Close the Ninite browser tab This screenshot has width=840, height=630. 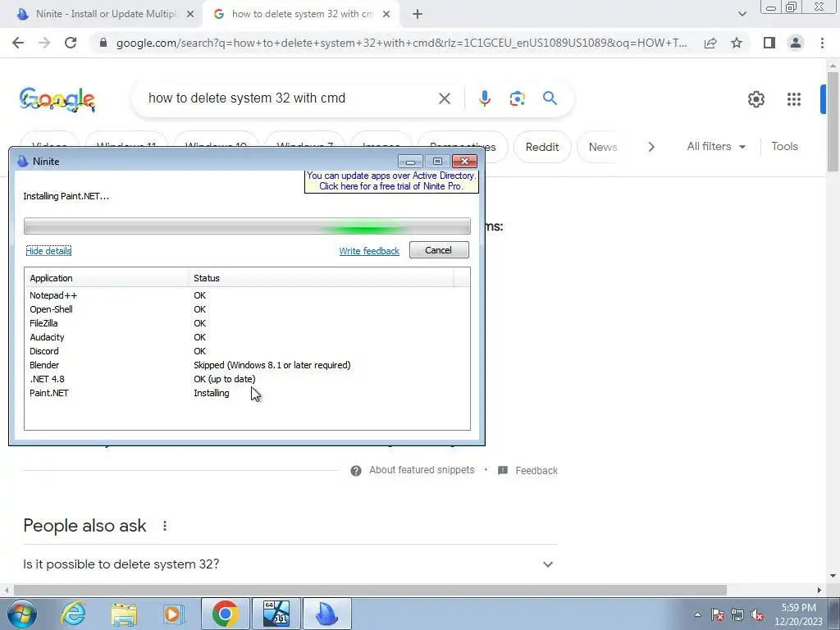(190, 15)
